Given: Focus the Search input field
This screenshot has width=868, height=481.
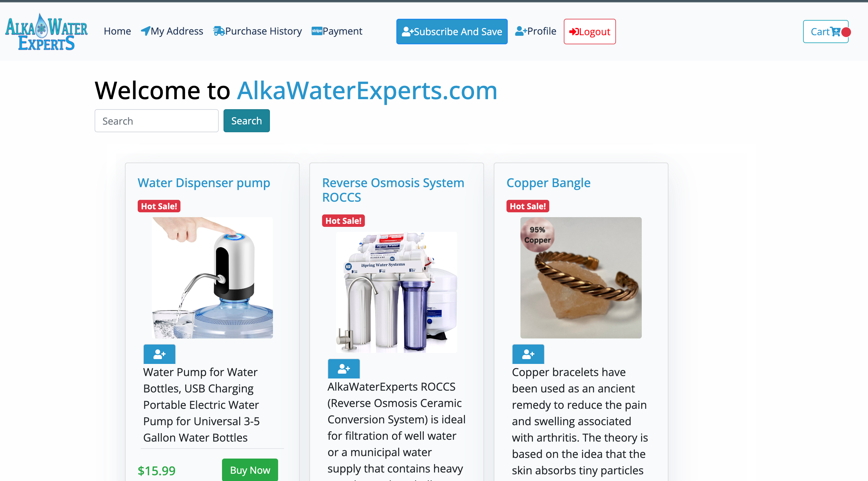Looking at the screenshot, I should click(x=156, y=121).
